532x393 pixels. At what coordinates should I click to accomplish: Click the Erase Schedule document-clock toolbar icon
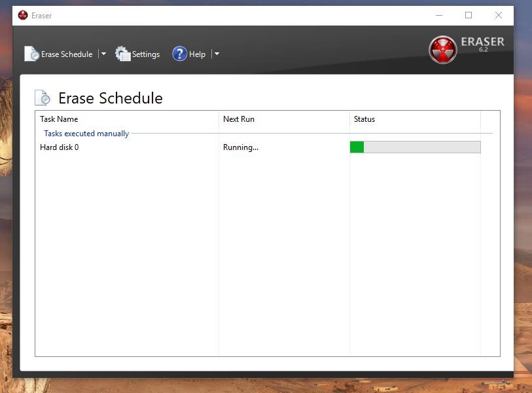pyautogui.click(x=32, y=54)
